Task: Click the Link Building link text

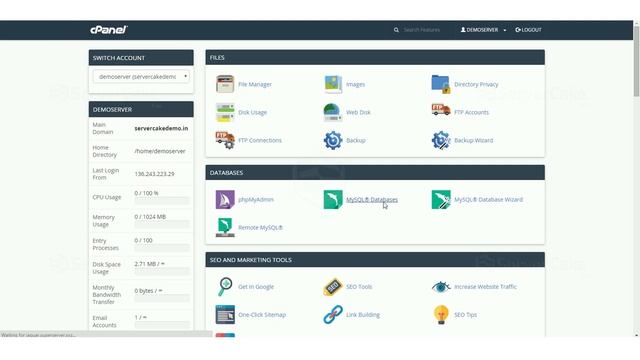Action: click(363, 315)
